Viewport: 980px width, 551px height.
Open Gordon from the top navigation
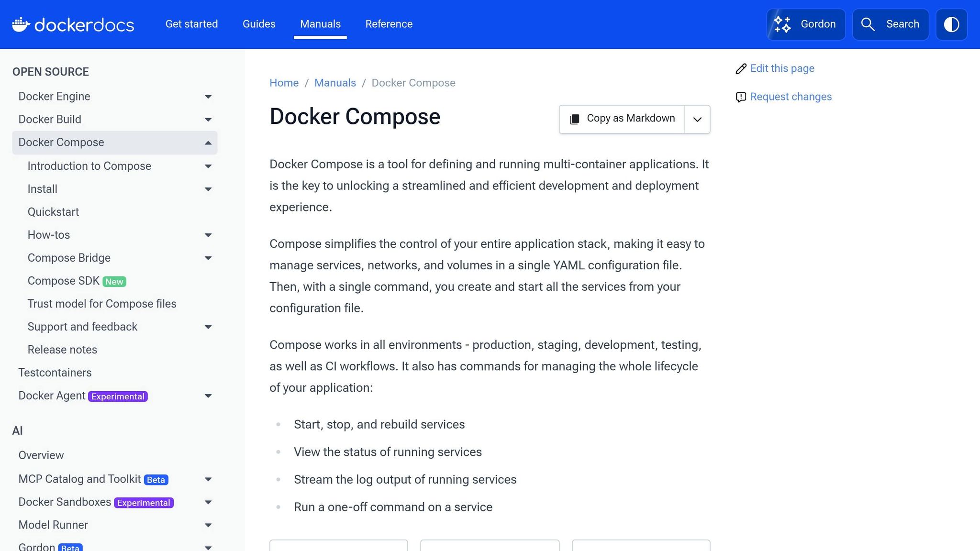click(806, 24)
